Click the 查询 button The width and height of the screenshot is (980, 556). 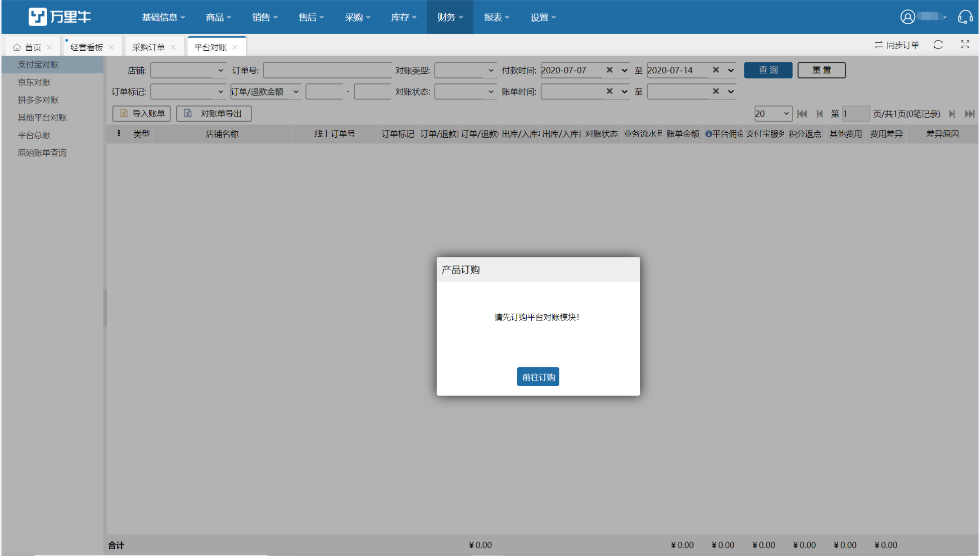(x=768, y=70)
